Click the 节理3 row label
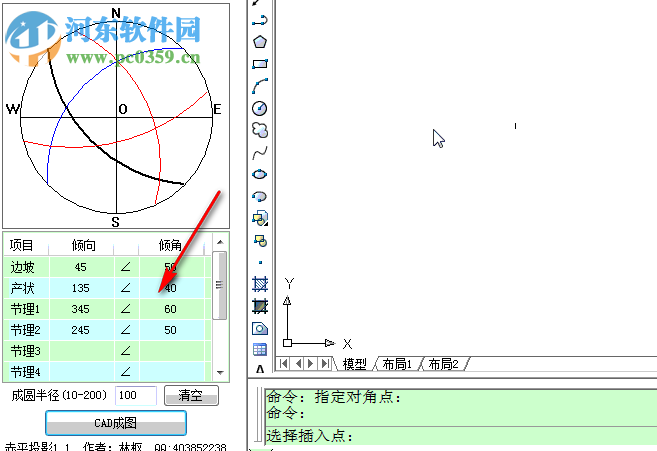 point(25,351)
